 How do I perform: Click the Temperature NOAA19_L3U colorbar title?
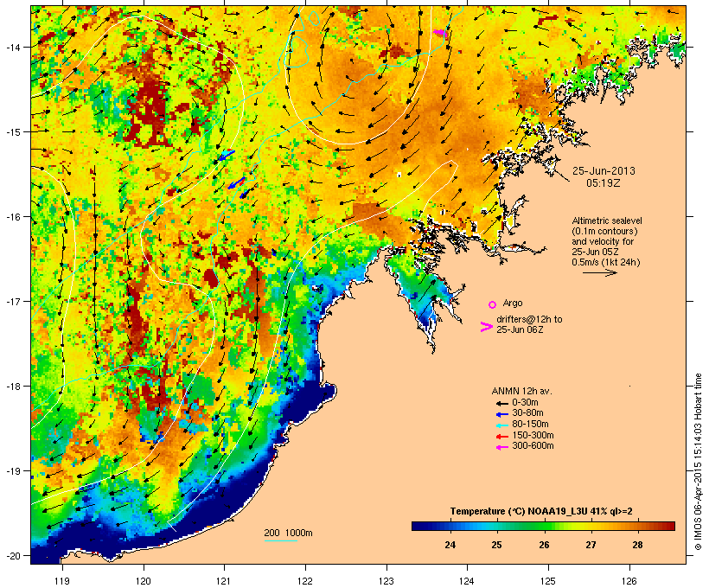[x=541, y=511]
